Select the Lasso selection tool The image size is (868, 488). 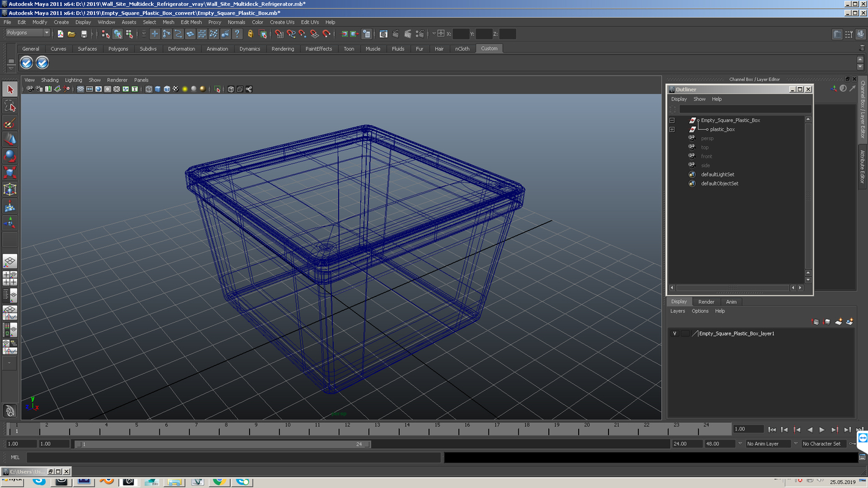coord(9,106)
